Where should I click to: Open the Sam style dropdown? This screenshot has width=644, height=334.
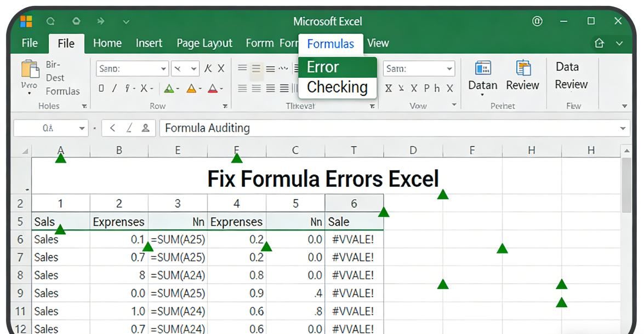click(x=449, y=68)
